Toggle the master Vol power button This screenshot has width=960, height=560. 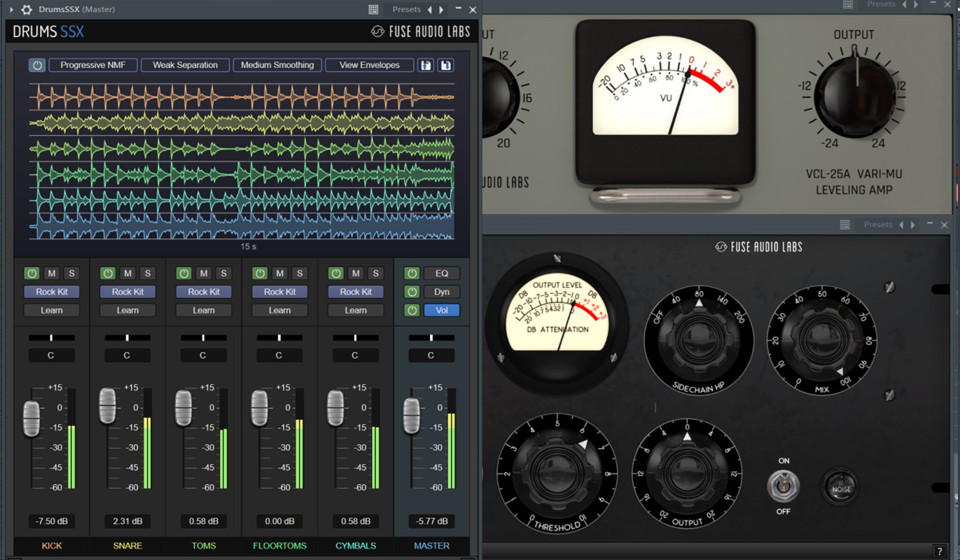[412, 310]
